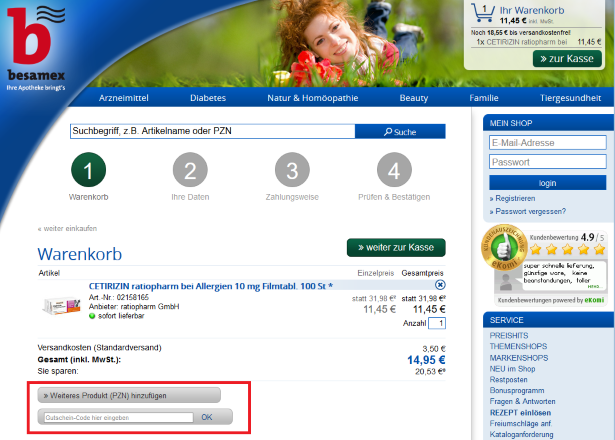
Task: Open the CETIRIZIN ratiopharm product title link
Action: coord(211,286)
